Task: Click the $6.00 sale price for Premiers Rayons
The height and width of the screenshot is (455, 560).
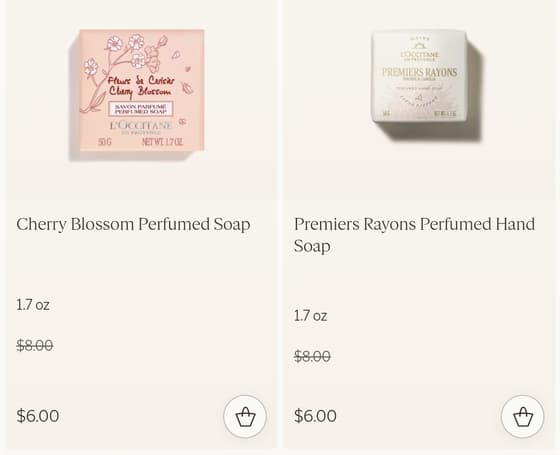Action: pos(315,416)
